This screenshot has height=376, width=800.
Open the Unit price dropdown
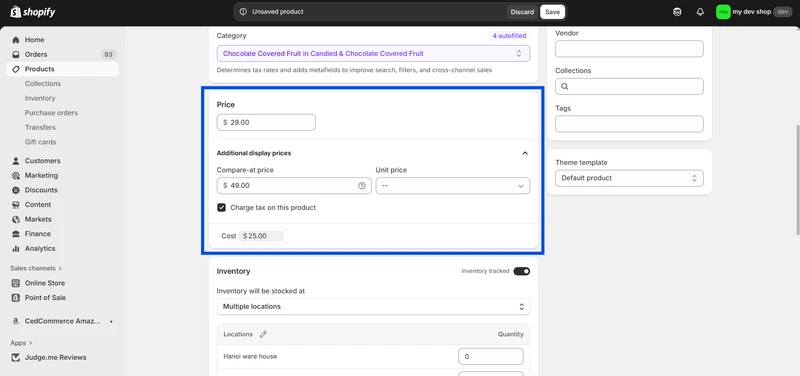(453, 186)
